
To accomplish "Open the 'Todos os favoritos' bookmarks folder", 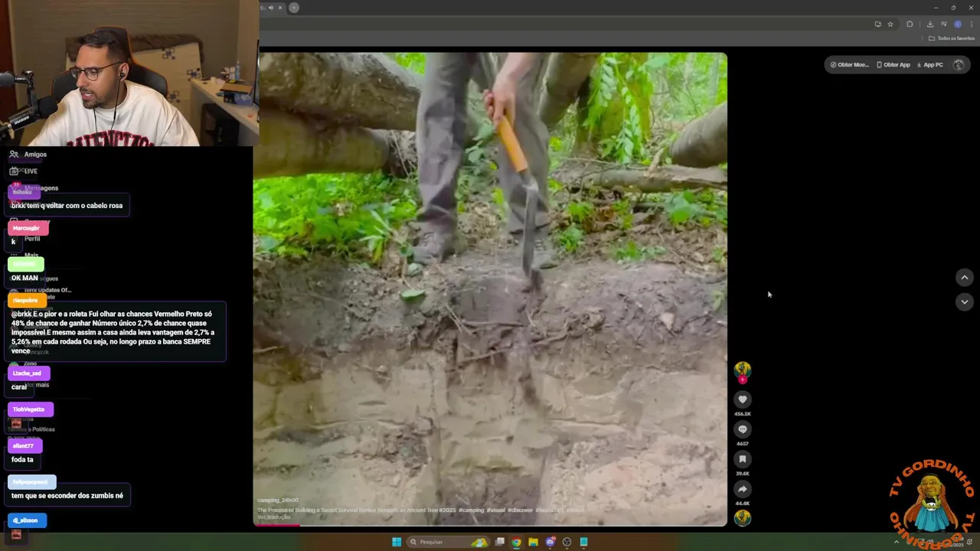I will point(952,38).
